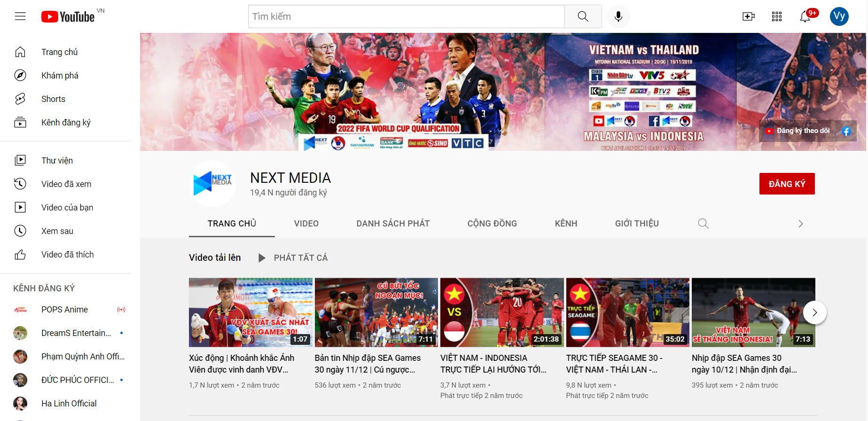Open title VIỆT NAM - INDONESIA TRỰC TIẾP
This screenshot has height=421, width=868.
pos(493,364)
